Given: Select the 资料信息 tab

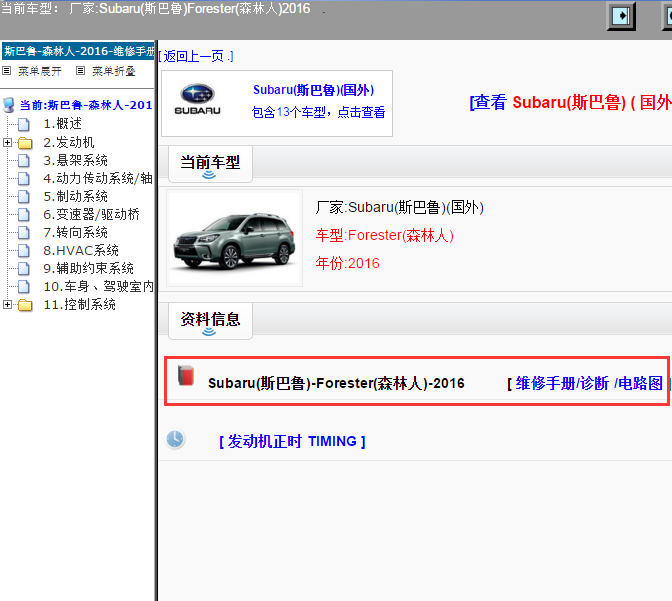Looking at the screenshot, I should (210, 321).
